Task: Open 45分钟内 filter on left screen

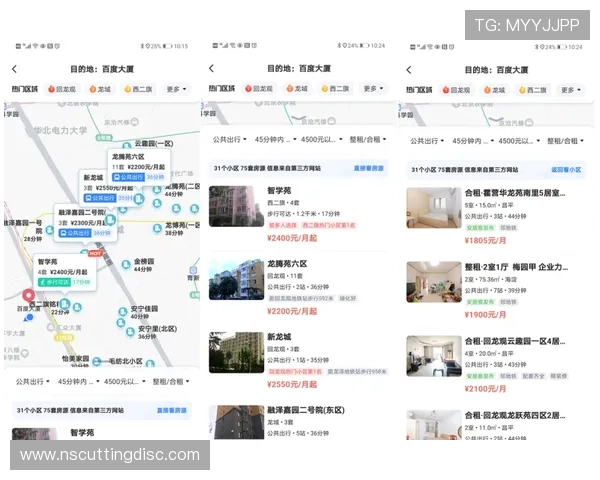Action: pos(78,382)
